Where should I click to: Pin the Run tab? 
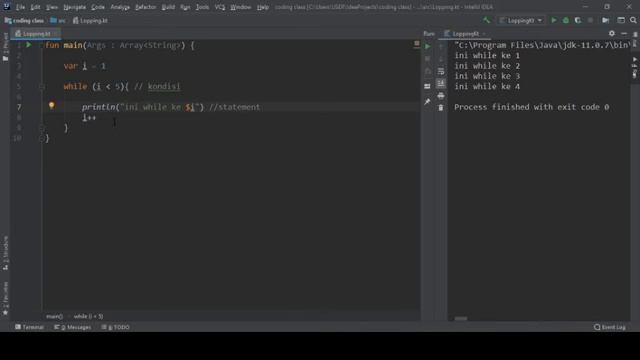pos(427,102)
